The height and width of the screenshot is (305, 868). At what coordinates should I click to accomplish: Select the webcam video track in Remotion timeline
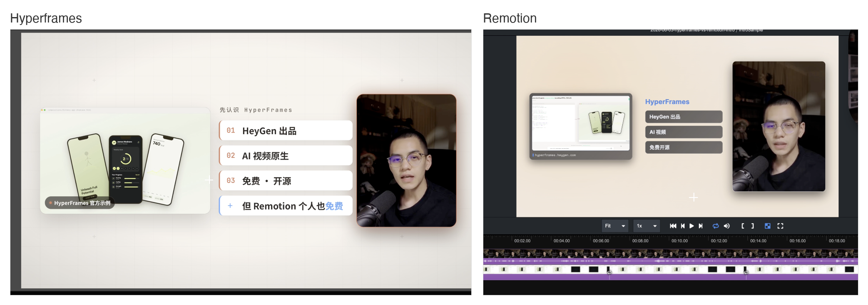pyautogui.click(x=670, y=253)
